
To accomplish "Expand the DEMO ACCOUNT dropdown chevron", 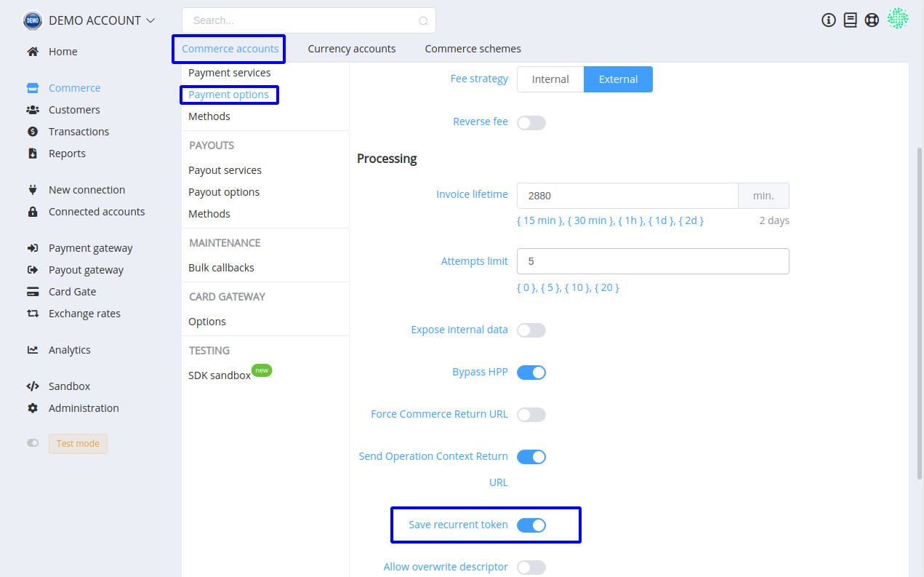I will (x=150, y=20).
